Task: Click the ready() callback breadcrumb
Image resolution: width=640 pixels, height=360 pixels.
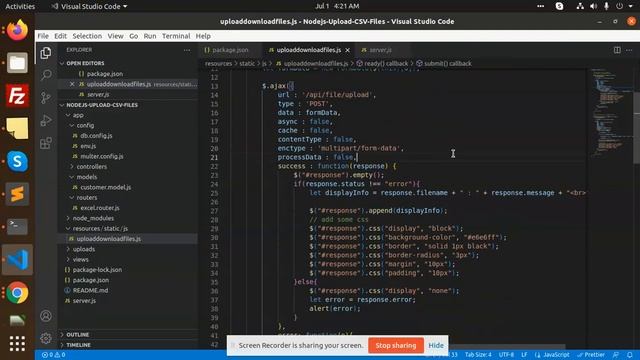Action: point(386,64)
